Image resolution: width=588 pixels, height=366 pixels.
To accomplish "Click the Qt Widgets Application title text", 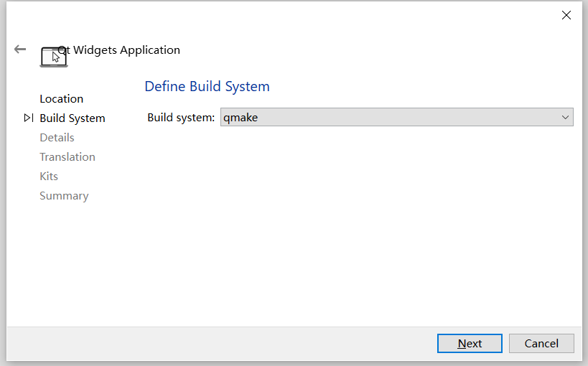I will tap(119, 50).
